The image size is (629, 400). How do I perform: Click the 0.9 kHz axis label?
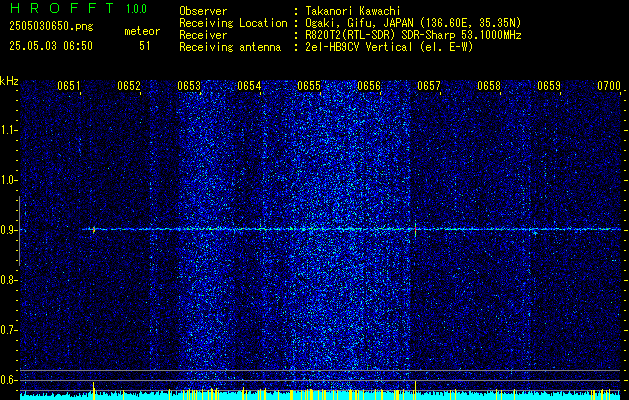pyautogui.click(x=8, y=230)
